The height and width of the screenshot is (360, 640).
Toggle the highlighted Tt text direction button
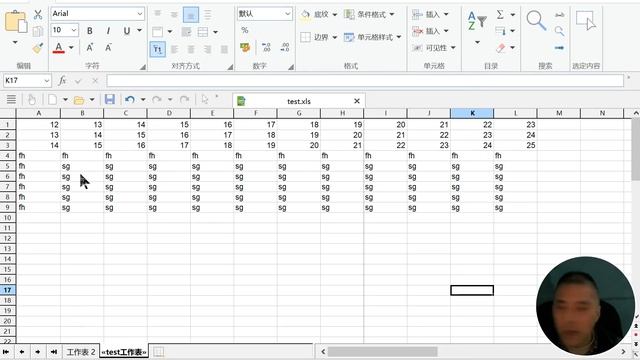point(158,49)
